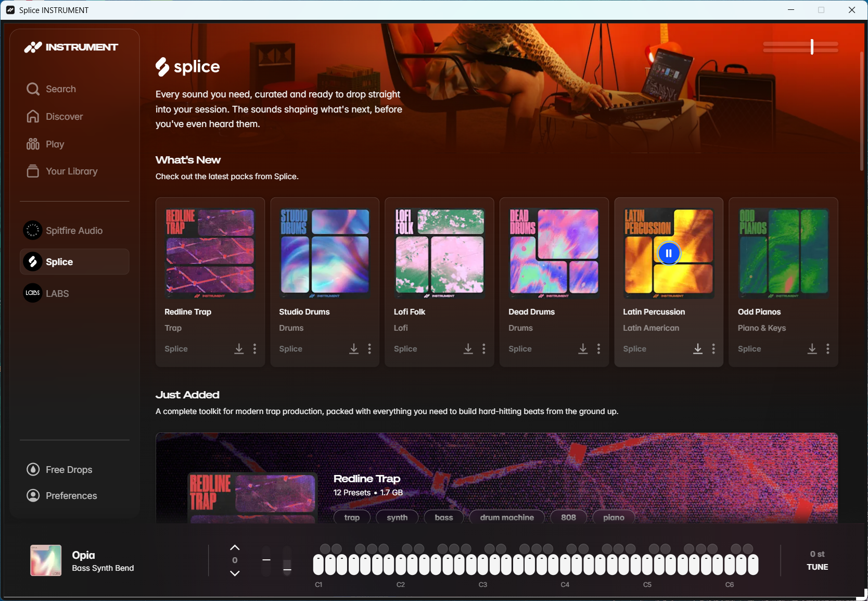Select the synth tag
The height and width of the screenshot is (601, 868).
click(397, 518)
